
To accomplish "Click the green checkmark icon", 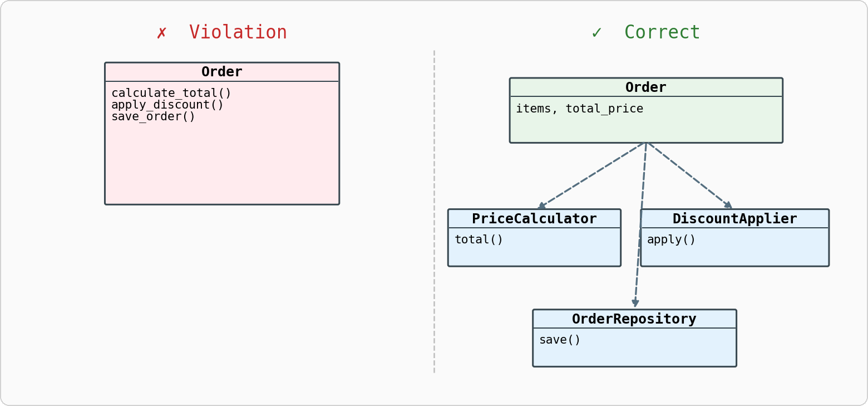I will (x=596, y=33).
